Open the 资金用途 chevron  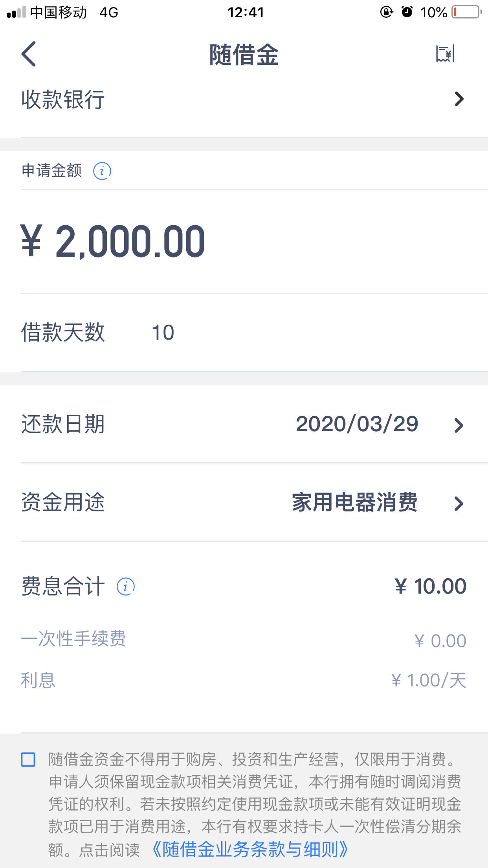coord(459,504)
